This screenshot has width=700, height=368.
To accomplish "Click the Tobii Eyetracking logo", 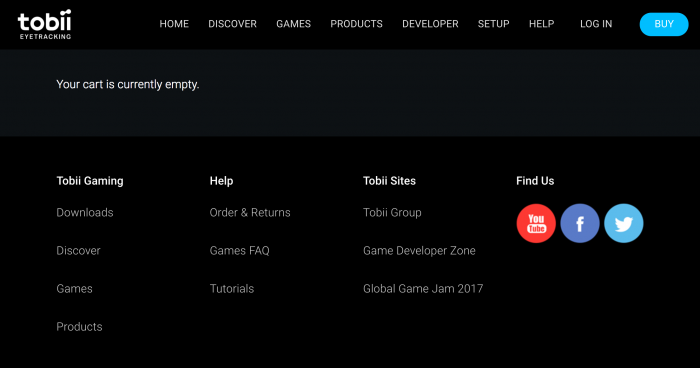I will tap(45, 24).
